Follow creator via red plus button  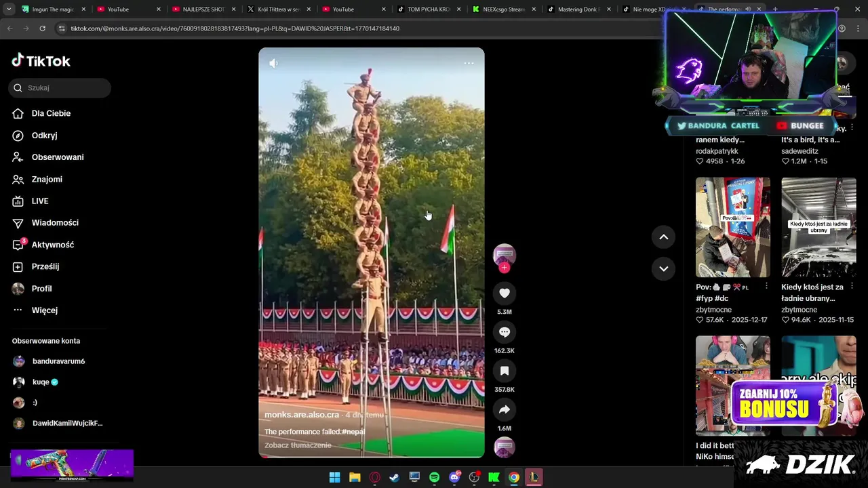(504, 268)
